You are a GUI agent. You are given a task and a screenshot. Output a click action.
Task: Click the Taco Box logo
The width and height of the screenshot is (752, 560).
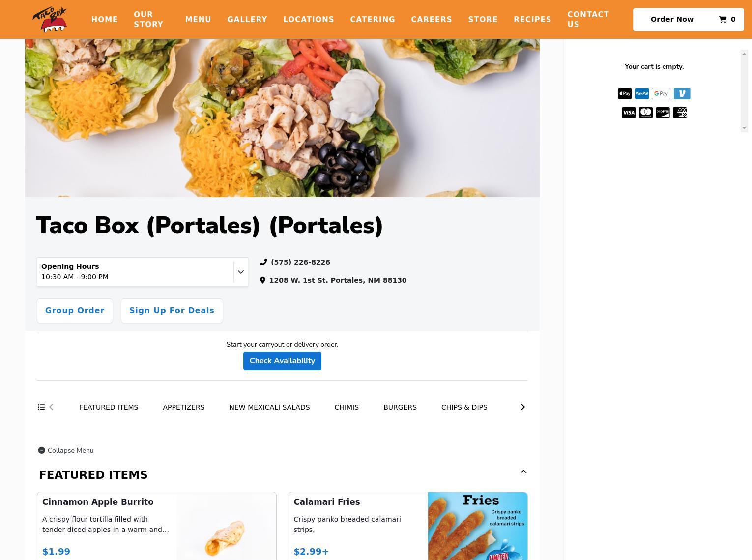point(50,20)
